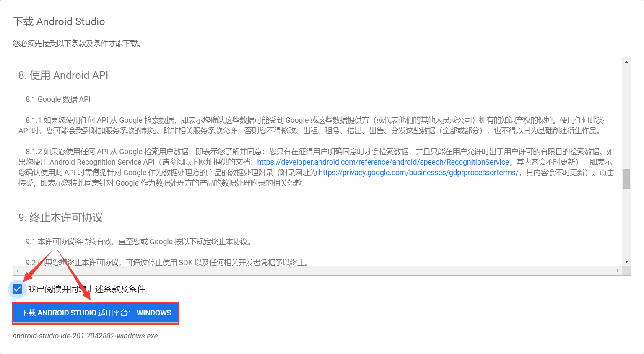The image size is (644, 354).
Task: Click the vertical scrollbar down arrow
Action: pyautogui.click(x=626, y=262)
